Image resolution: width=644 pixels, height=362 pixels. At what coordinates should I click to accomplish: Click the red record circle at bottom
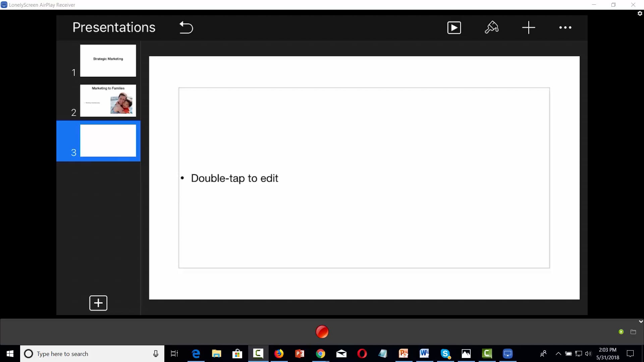pyautogui.click(x=322, y=331)
